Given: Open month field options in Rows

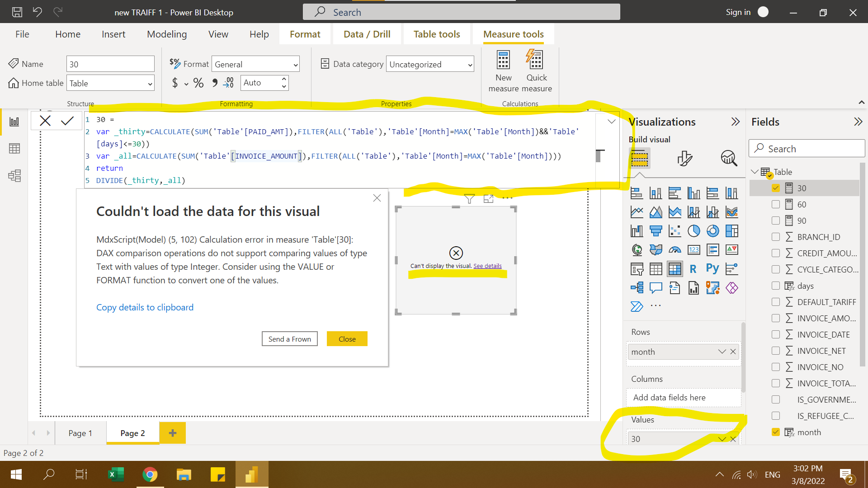Looking at the screenshot, I should (x=722, y=352).
